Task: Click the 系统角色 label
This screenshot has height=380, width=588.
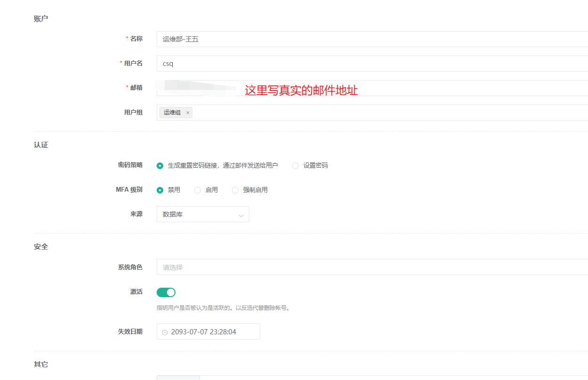Action: pos(130,267)
